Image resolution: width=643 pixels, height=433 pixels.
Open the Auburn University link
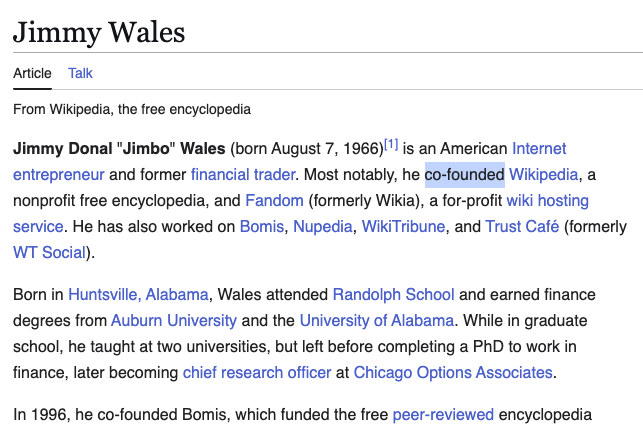coord(174,320)
